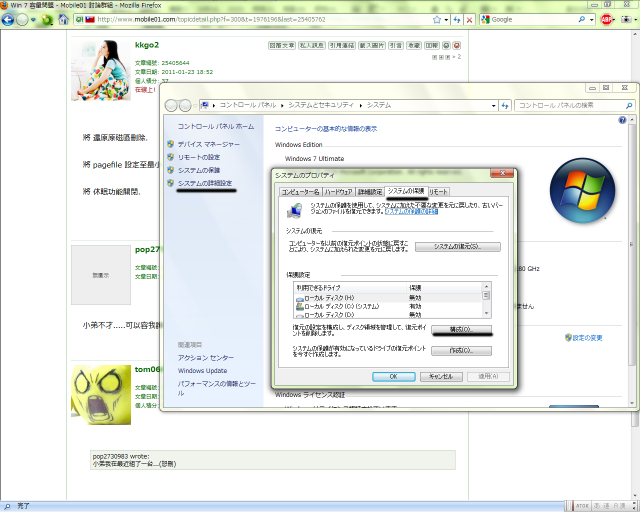Click the 私人訊息 private message button
Image resolution: width=640 pixels, height=512 pixels.
point(312,45)
